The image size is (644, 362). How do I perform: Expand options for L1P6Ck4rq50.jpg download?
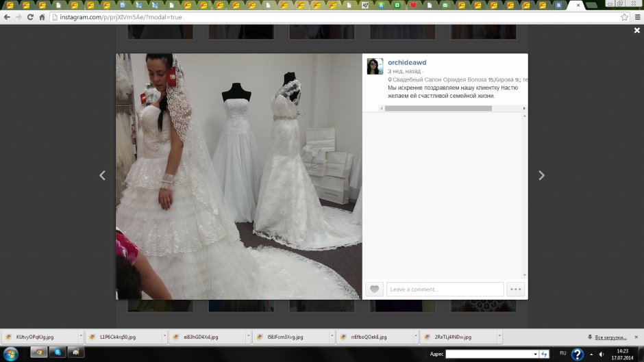click(x=164, y=337)
